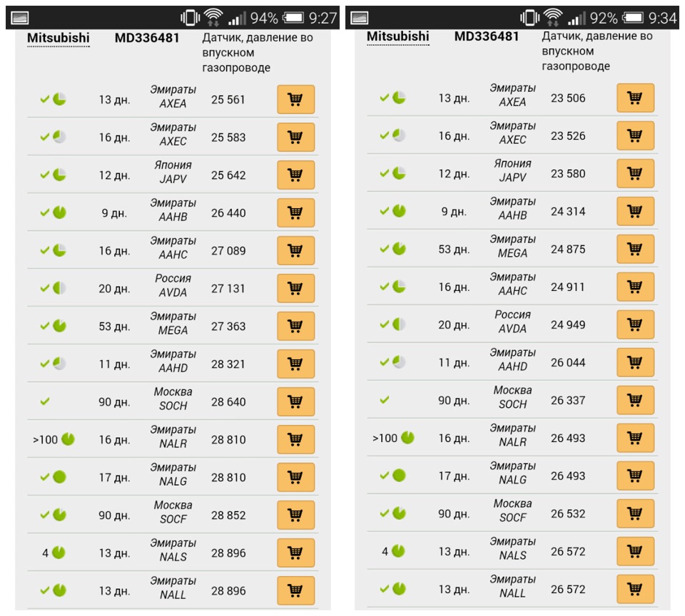The image size is (685, 616).
Task: Tap the full green circle in the 26 493 NALG row
Action: [x=399, y=476]
